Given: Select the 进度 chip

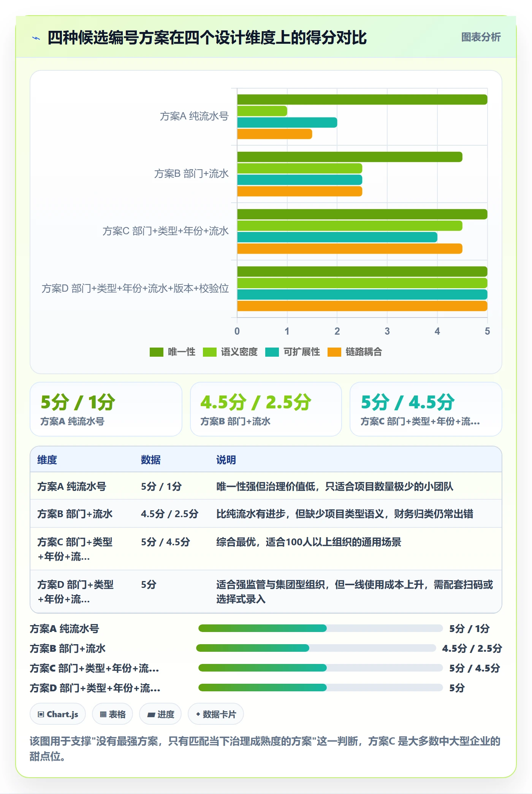Looking at the screenshot, I should point(160,714).
